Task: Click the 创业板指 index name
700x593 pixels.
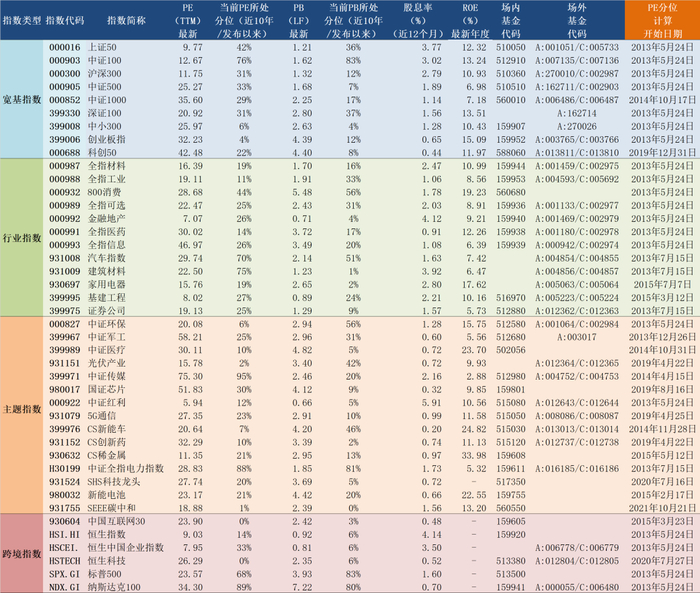Action: tap(107, 139)
